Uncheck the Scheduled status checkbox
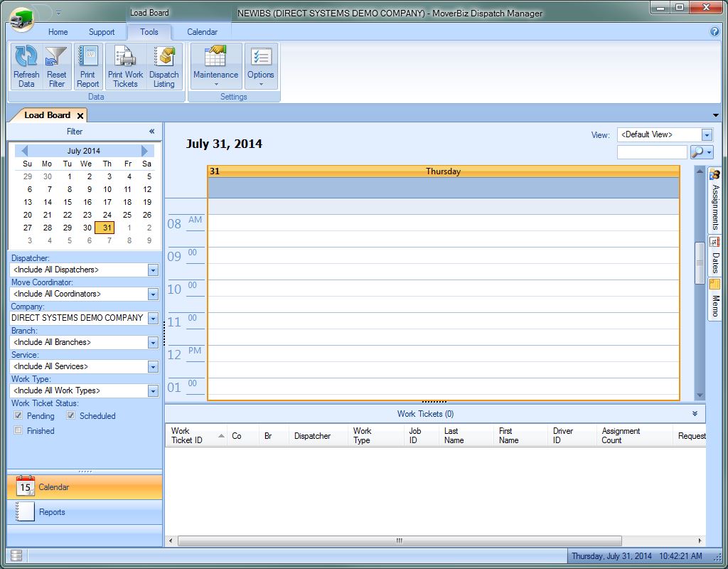Screen dimensions: 728x569 (x=71, y=415)
